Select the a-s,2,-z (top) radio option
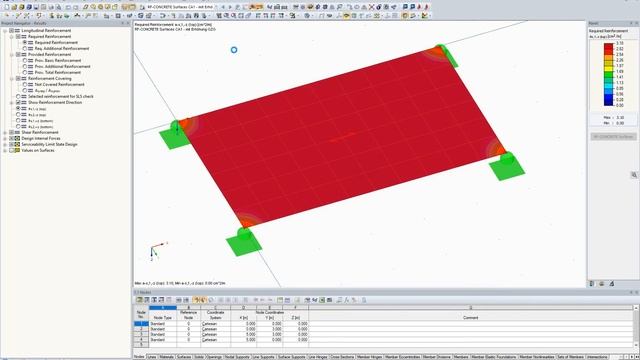The height and width of the screenshot is (360, 640). tap(18, 115)
